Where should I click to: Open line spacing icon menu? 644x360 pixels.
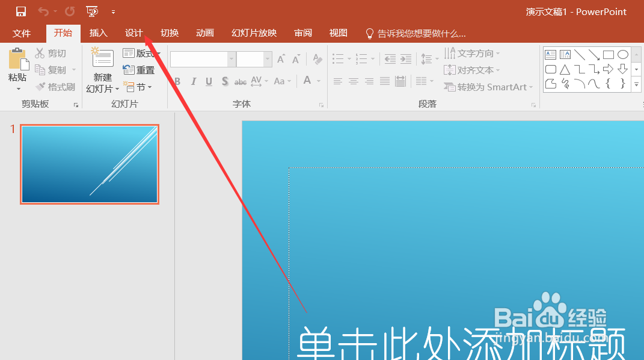click(x=429, y=59)
